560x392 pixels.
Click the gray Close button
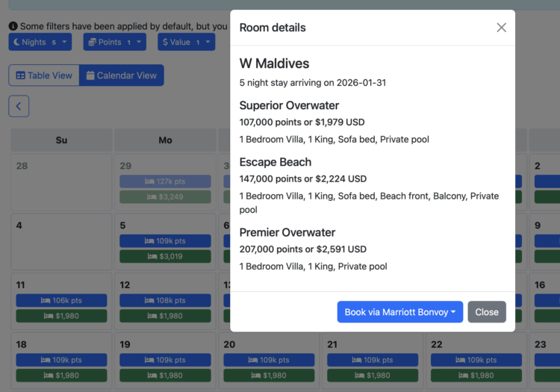487,312
